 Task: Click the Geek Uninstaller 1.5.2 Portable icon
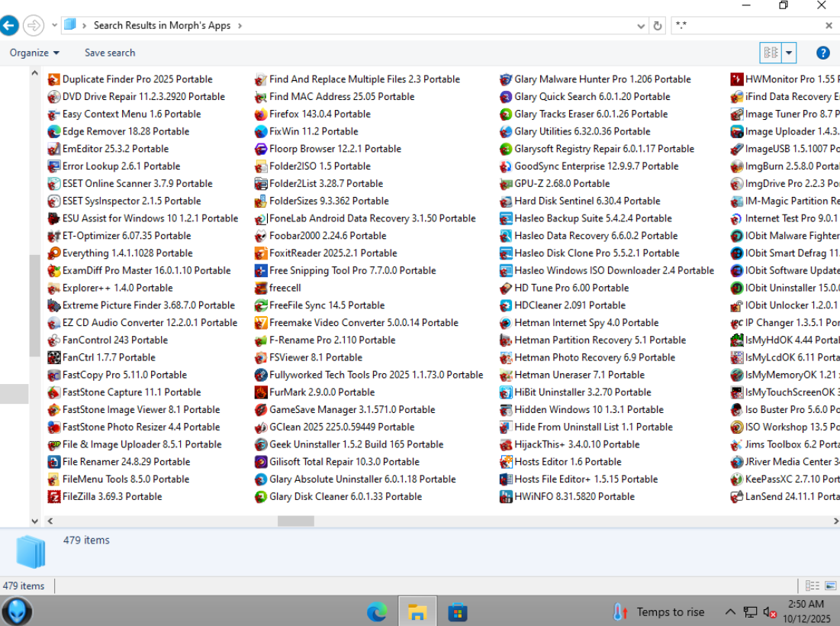261,444
